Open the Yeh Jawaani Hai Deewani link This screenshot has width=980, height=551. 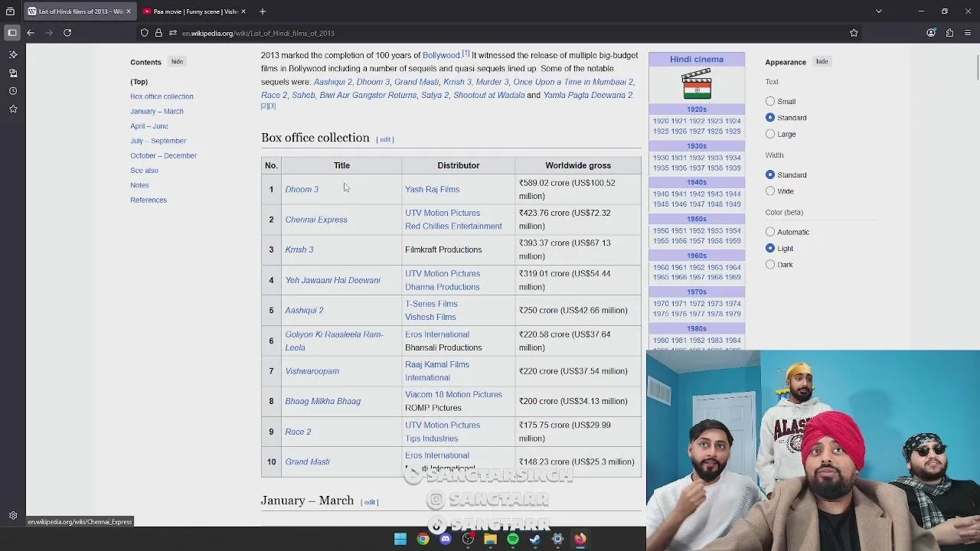[x=332, y=280]
